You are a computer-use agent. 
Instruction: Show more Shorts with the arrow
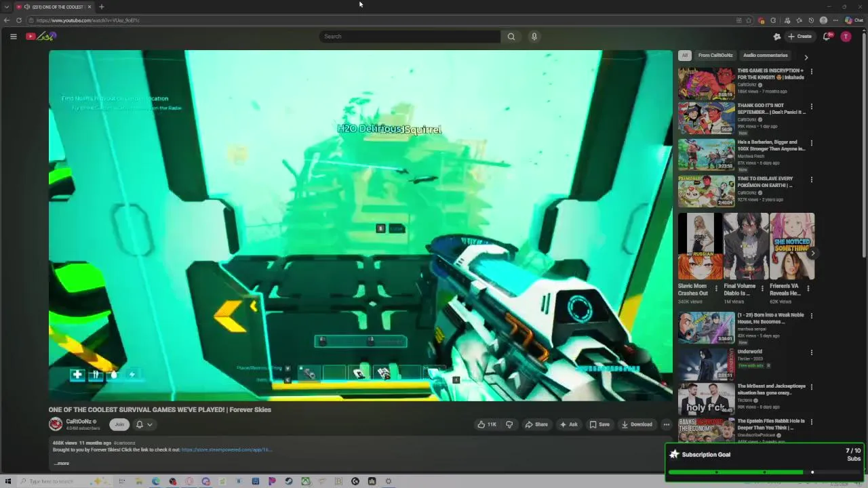[812, 253]
